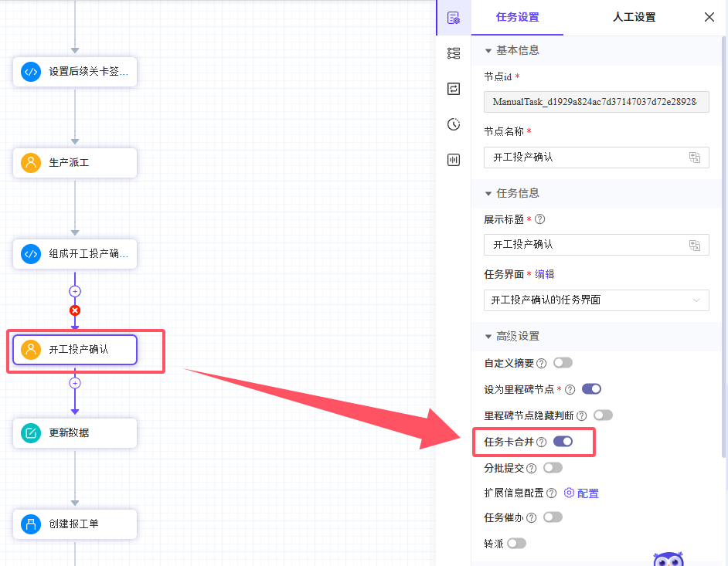This screenshot has width=728, height=566.
Task: Add node via plus below 开工投产确认
Action: 75,383
